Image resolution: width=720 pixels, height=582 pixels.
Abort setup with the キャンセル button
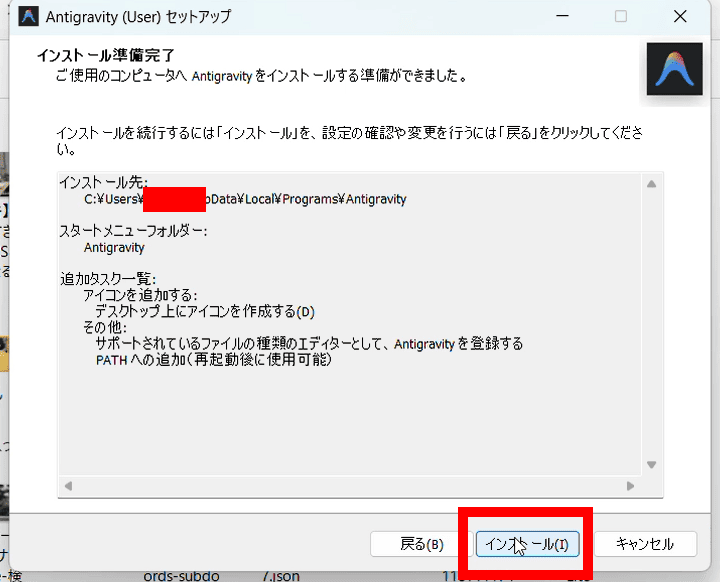point(644,544)
